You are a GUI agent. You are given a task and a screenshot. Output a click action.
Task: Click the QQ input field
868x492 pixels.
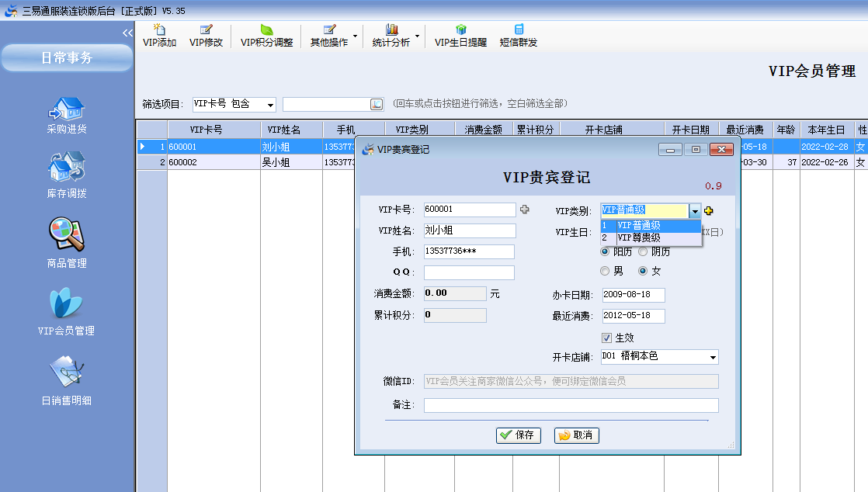pos(469,272)
